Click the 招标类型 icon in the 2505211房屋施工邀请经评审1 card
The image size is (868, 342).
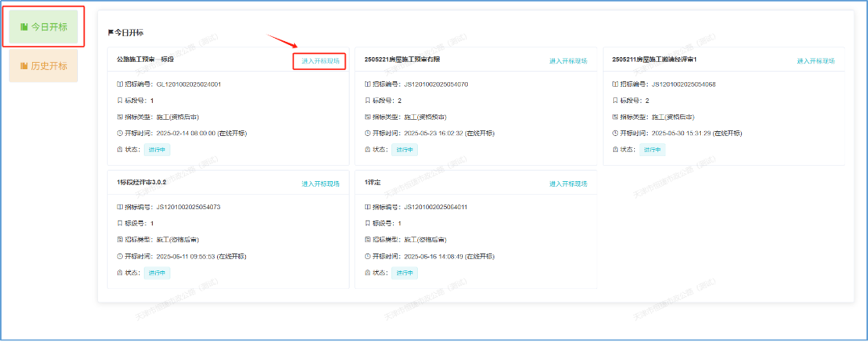pos(615,117)
